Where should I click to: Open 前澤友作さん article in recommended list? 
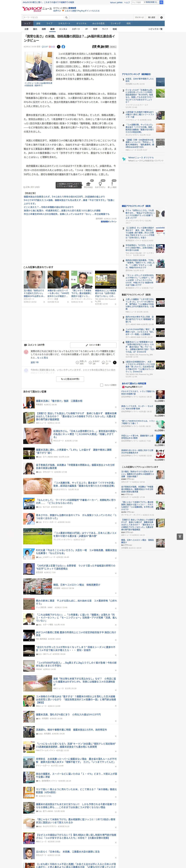85,434
